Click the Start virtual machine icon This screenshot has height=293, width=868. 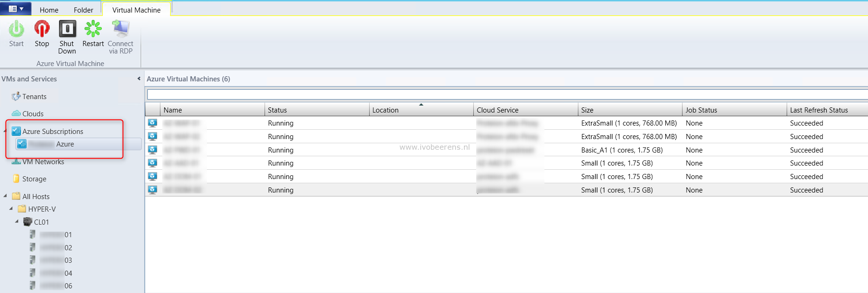tap(16, 29)
